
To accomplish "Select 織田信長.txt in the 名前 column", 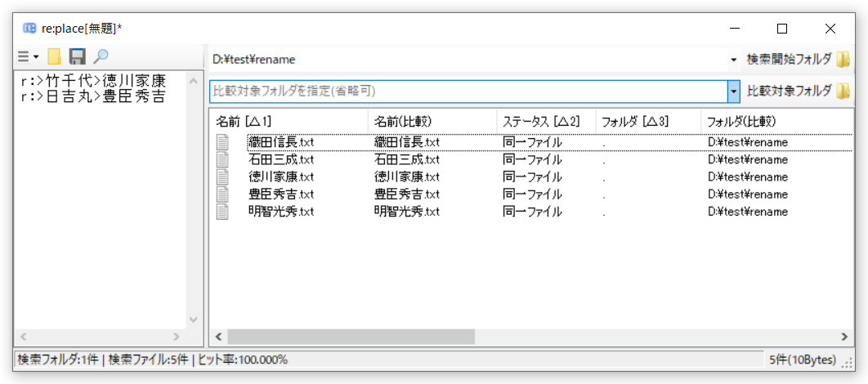I will pos(281,142).
